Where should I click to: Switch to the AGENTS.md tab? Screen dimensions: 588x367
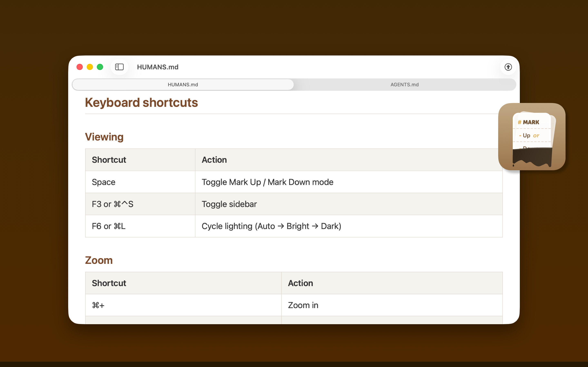[404, 84]
